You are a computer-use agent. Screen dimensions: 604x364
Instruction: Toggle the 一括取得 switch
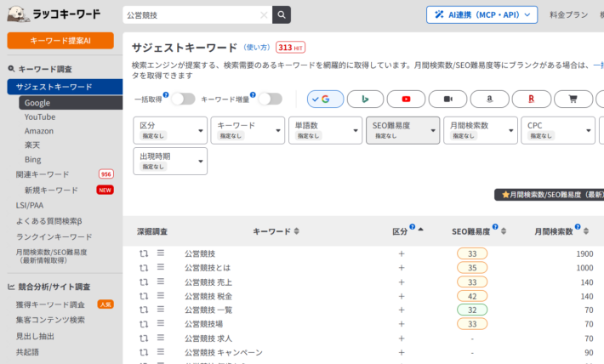pos(184,99)
